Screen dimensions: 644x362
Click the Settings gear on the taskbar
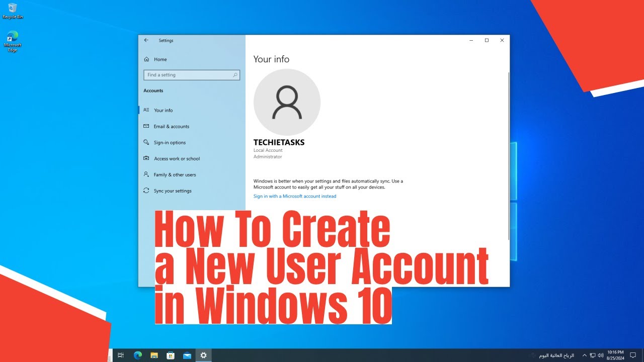(203, 355)
